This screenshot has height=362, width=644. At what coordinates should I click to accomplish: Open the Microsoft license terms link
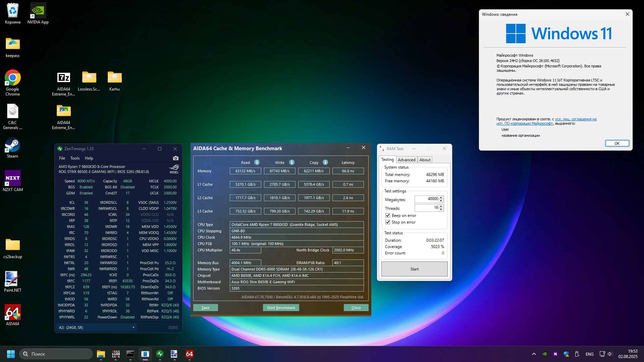[546, 121]
